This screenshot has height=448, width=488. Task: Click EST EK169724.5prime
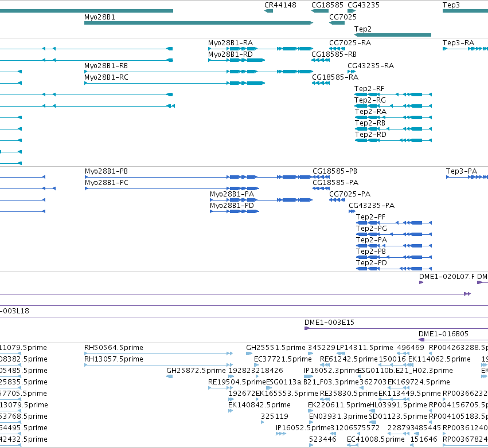(399, 388)
